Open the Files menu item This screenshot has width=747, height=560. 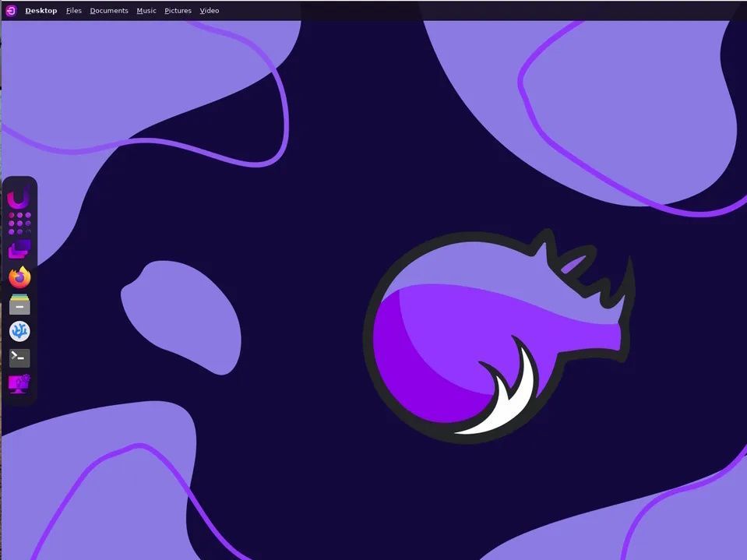click(x=74, y=11)
